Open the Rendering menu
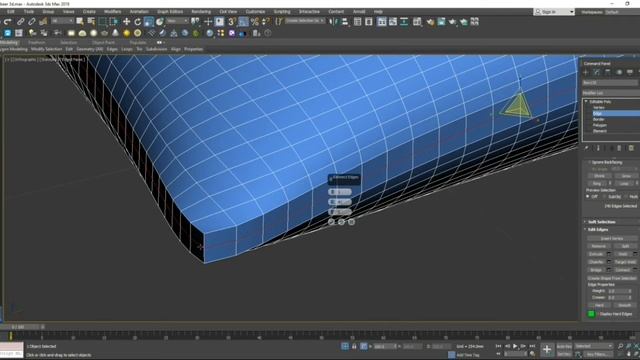This screenshot has width=640, height=360. click(x=201, y=12)
